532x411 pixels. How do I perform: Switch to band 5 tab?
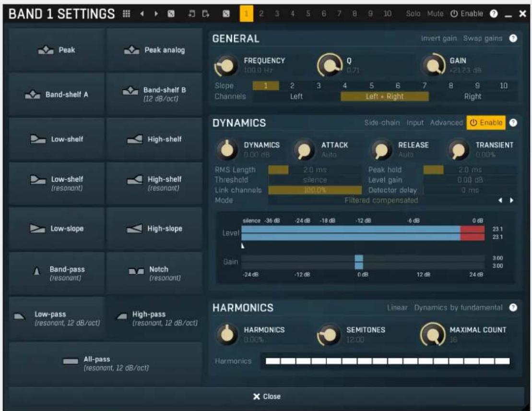click(308, 13)
